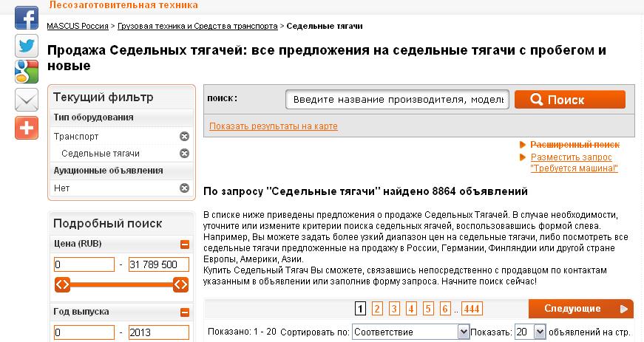
Task: Click the results count text 8864 объявлений
Action: 480,191
